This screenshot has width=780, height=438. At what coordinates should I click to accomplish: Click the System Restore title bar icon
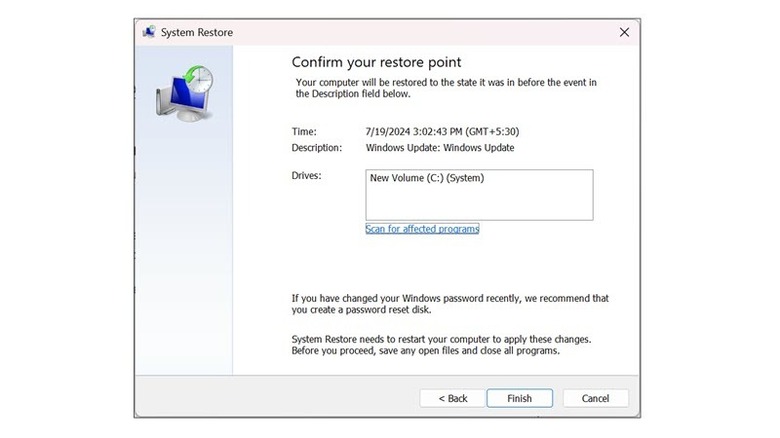pos(149,32)
